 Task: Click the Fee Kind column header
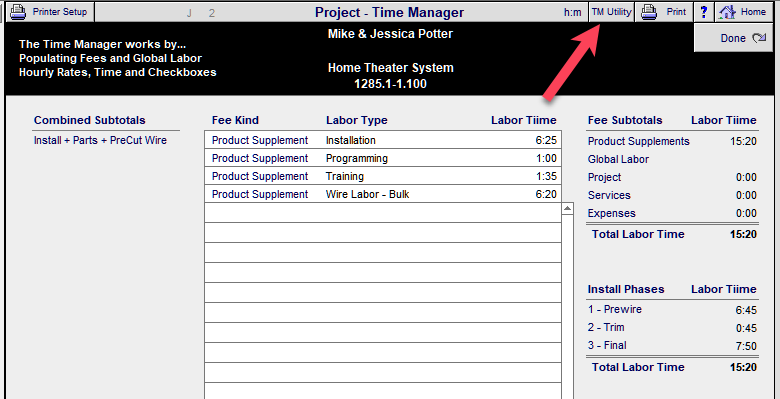click(x=235, y=120)
